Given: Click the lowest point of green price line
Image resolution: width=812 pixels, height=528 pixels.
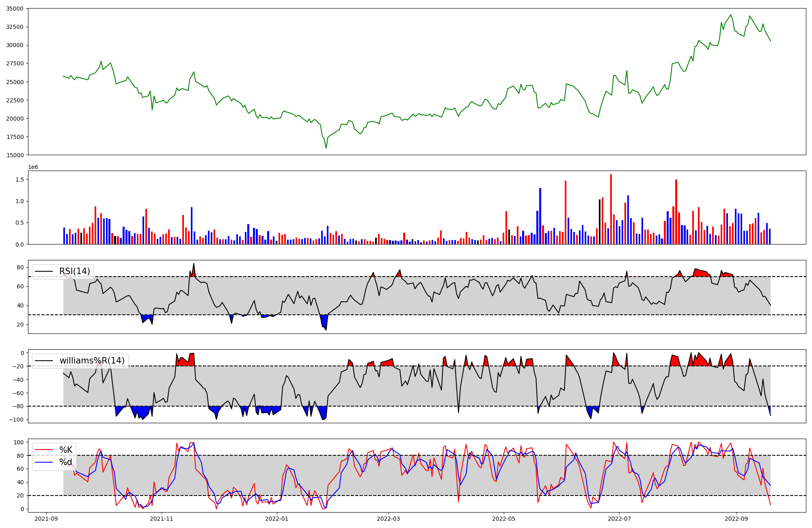Looking at the screenshot, I should (326, 148).
